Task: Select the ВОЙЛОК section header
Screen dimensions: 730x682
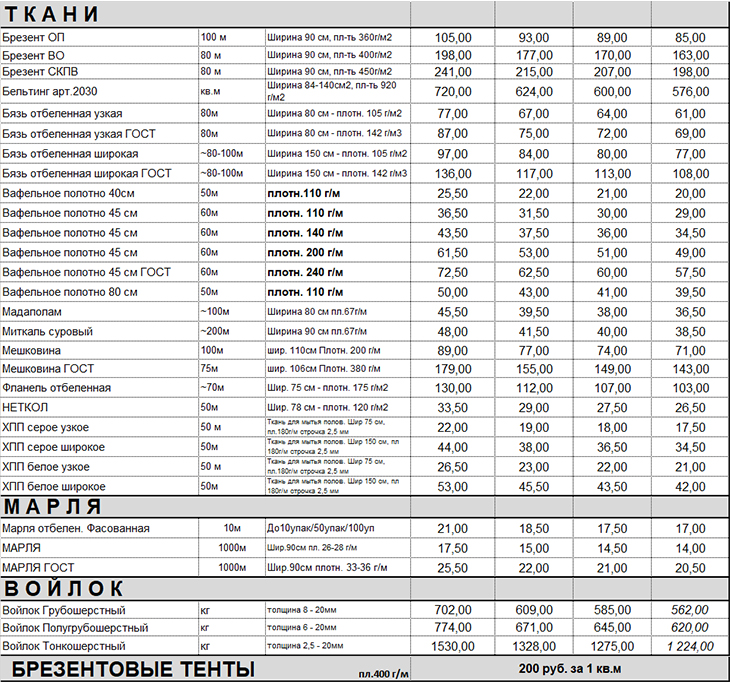Action: [64, 588]
